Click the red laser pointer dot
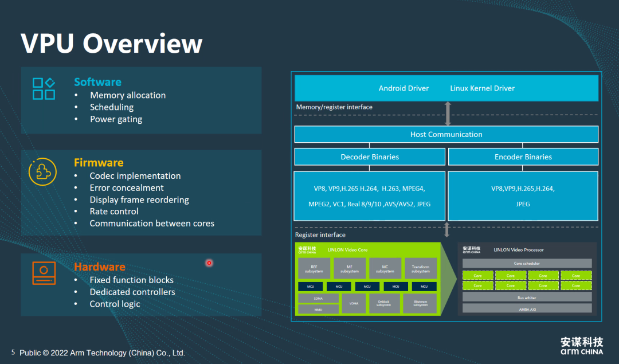Image resolution: width=619 pixels, height=364 pixels. click(x=209, y=263)
